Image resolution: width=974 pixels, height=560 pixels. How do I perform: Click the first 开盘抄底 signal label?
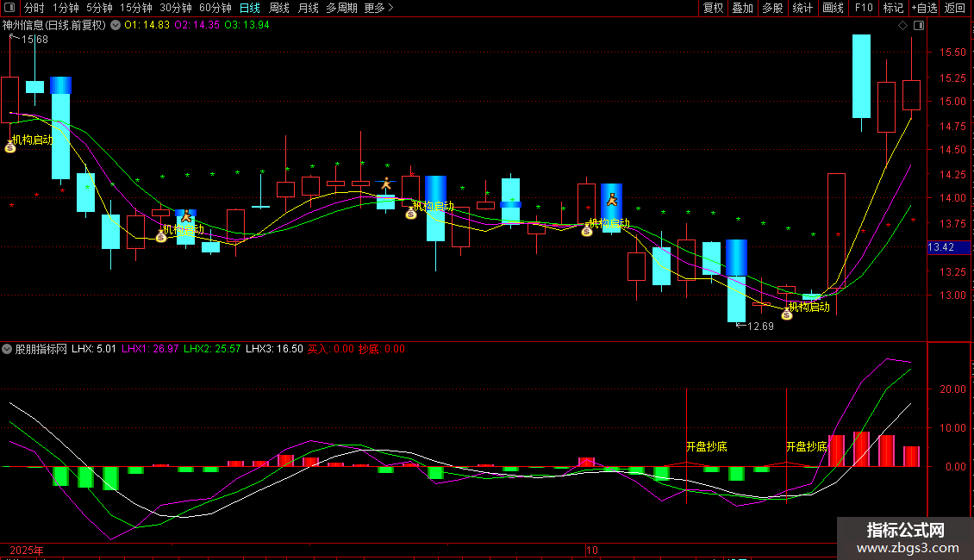706,446
